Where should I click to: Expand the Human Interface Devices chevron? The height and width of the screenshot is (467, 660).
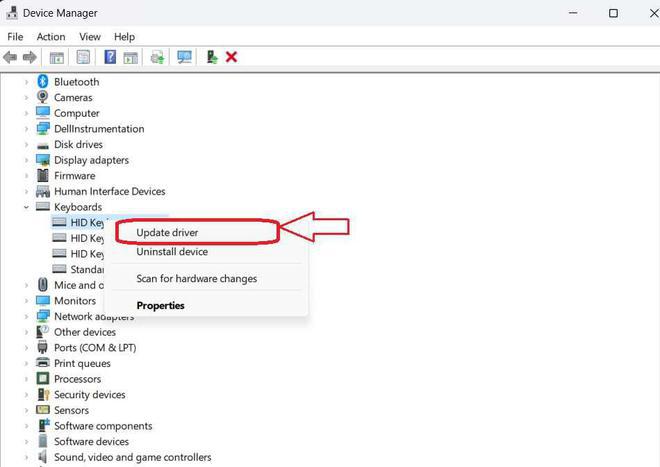click(27, 191)
